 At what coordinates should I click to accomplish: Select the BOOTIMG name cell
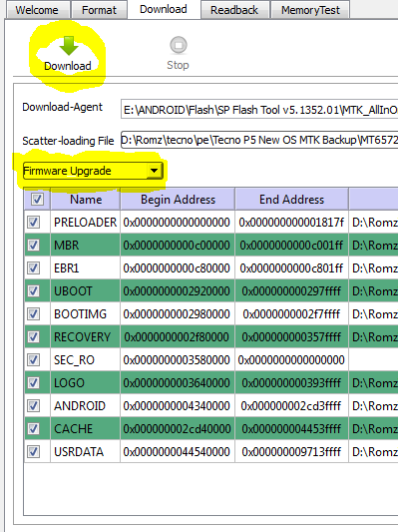point(85,314)
